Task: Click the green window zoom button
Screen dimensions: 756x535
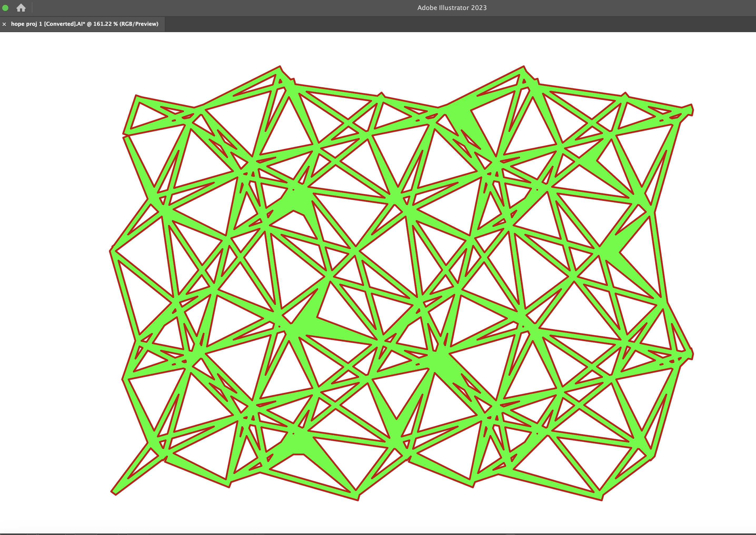Action: [x=5, y=8]
